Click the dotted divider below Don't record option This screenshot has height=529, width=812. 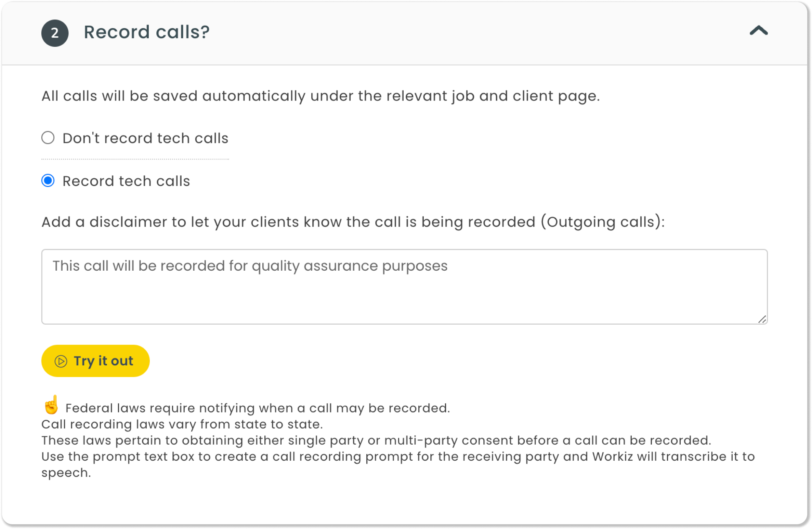[135, 159]
